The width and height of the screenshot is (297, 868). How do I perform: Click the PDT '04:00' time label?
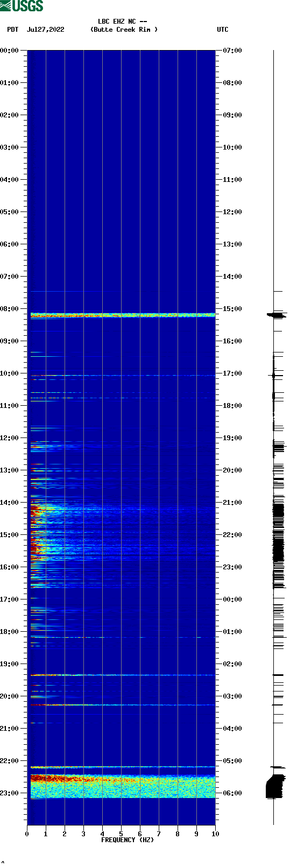click(10, 180)
